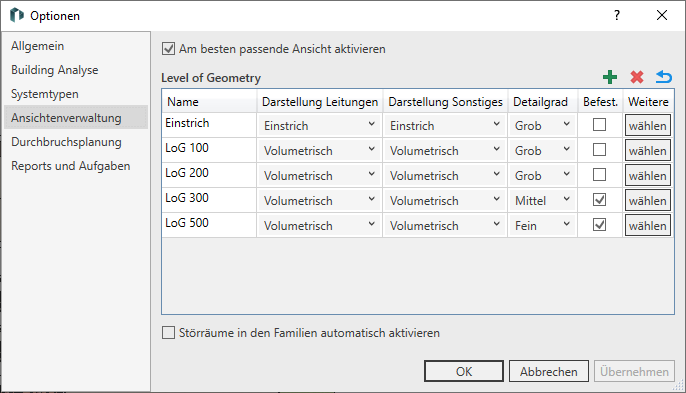Click the 'Darstellung Sonstiges' column header
686x393 pixels.
click(445, 102)
